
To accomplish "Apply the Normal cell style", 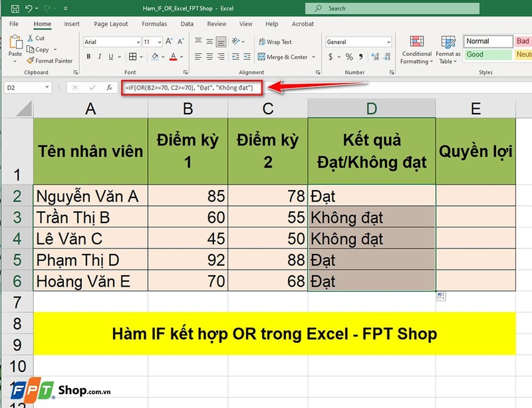I will tap(488, 41).
